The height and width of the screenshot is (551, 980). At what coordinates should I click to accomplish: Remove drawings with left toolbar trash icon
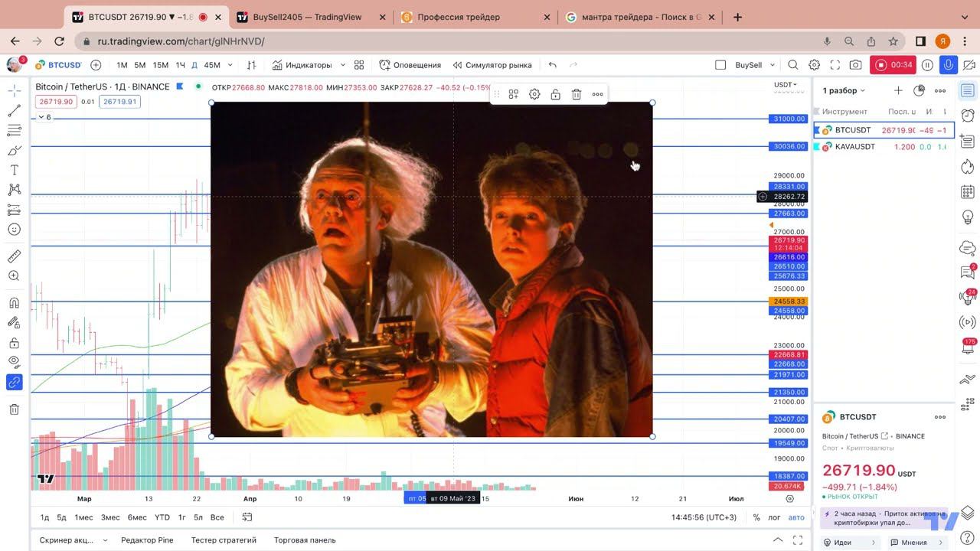[14, 409]
